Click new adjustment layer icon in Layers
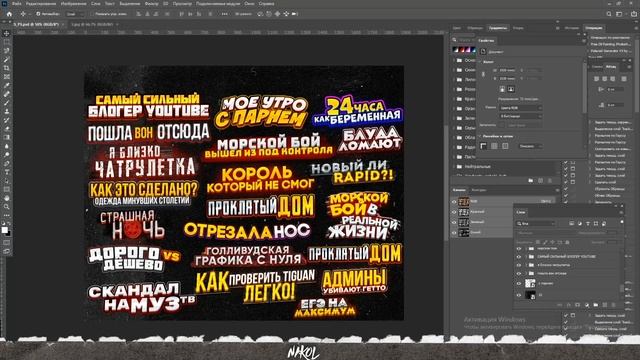640x360 pixels. tap(587, 305)
